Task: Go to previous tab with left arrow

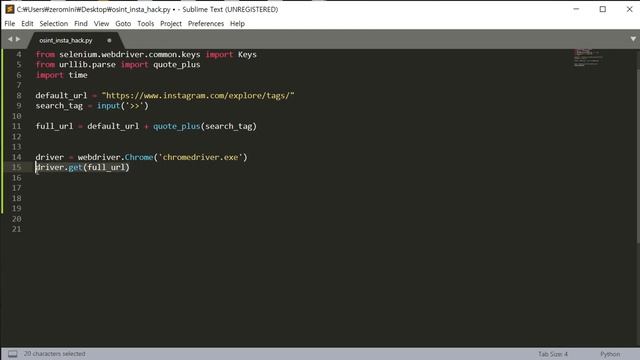Action: pos(10,39)
